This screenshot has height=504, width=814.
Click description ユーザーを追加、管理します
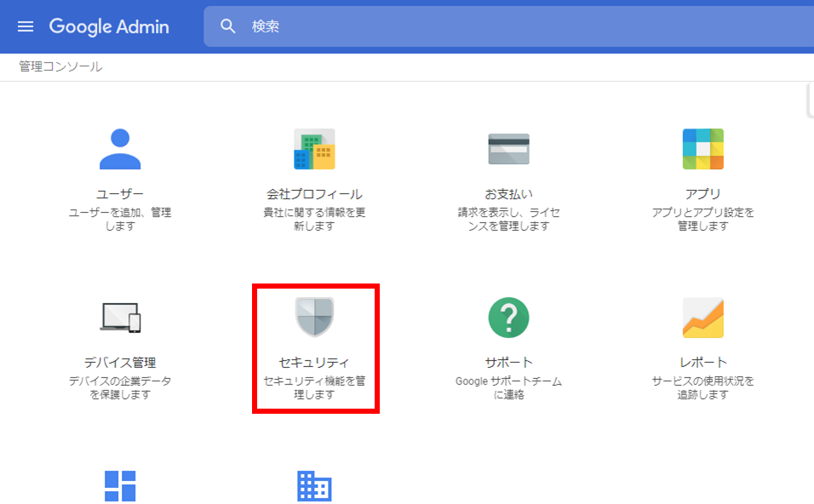tap(120, 219)
